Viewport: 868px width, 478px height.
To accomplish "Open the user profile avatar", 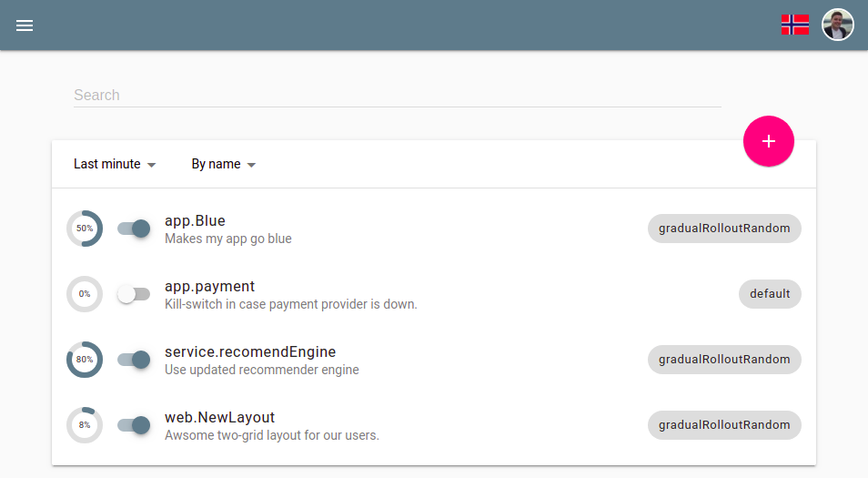I will click(838, 25).
